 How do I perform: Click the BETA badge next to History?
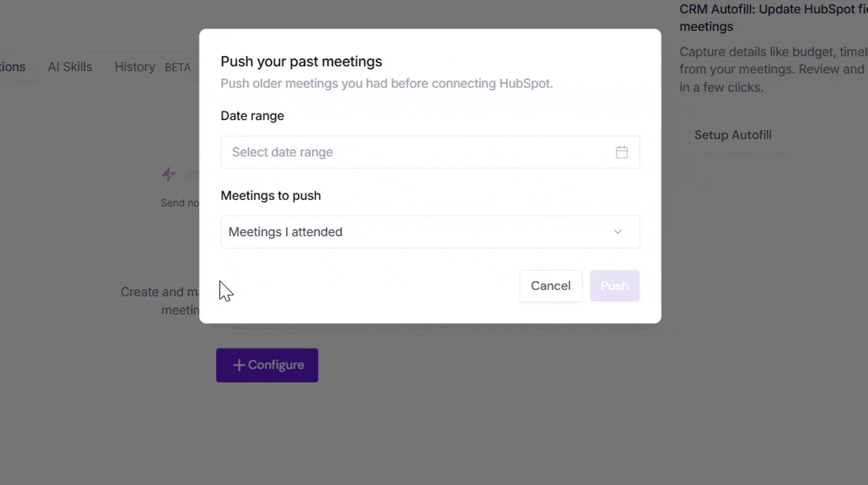[178, 67]
